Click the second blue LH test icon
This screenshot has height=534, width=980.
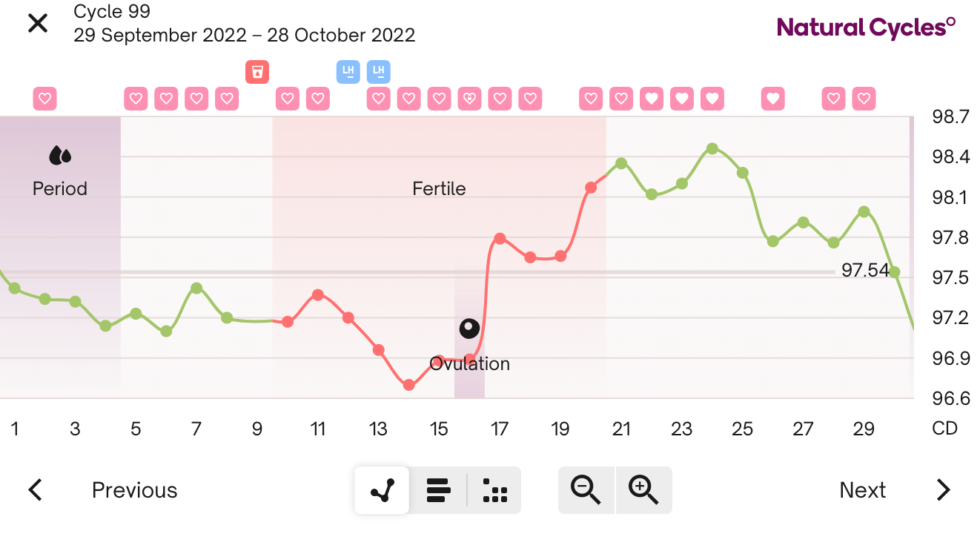pos(378,71)
